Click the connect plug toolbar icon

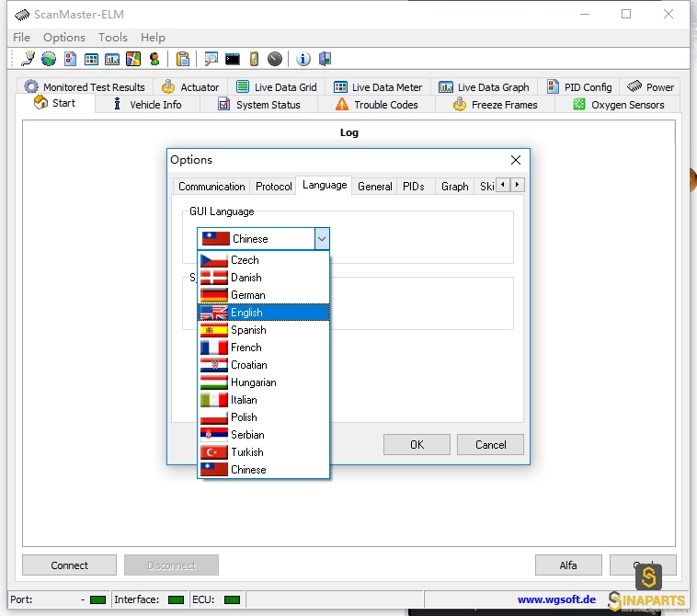[x=29, y=59]
